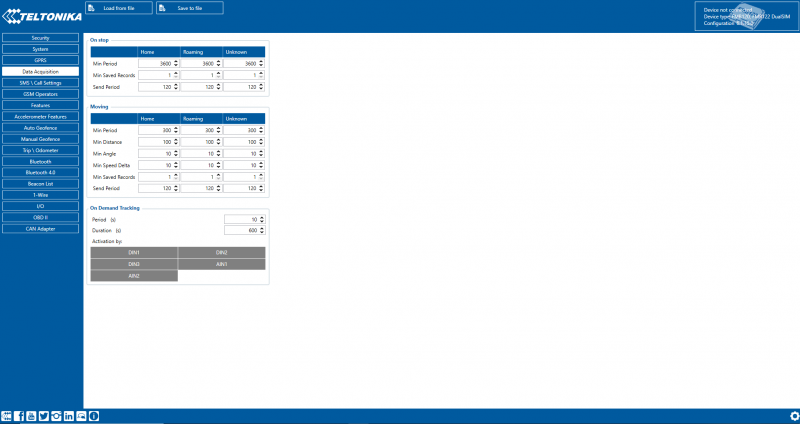Click Moving Min Distance Roaming input field
Screen dimensions: 800x424
click(198, 141)
